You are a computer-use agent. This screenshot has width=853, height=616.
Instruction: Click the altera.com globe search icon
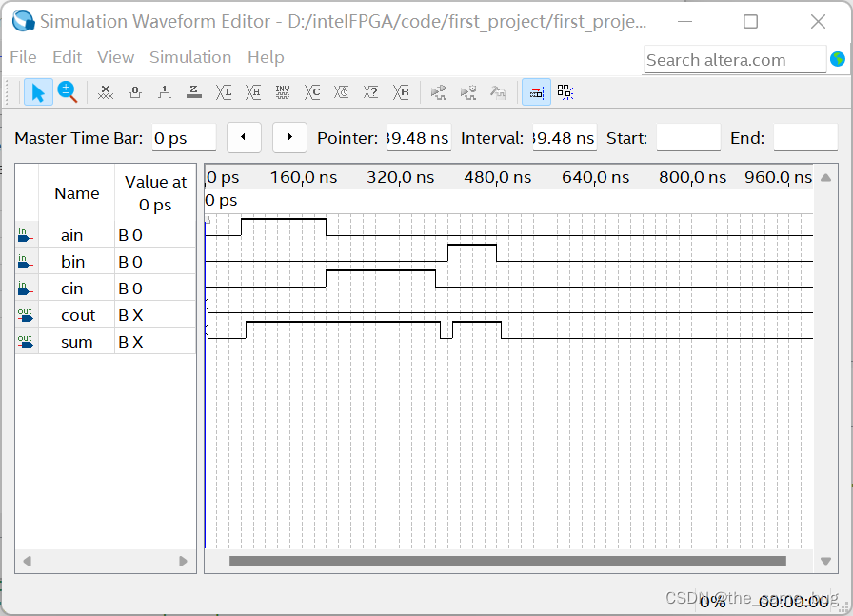coord(838,59)
